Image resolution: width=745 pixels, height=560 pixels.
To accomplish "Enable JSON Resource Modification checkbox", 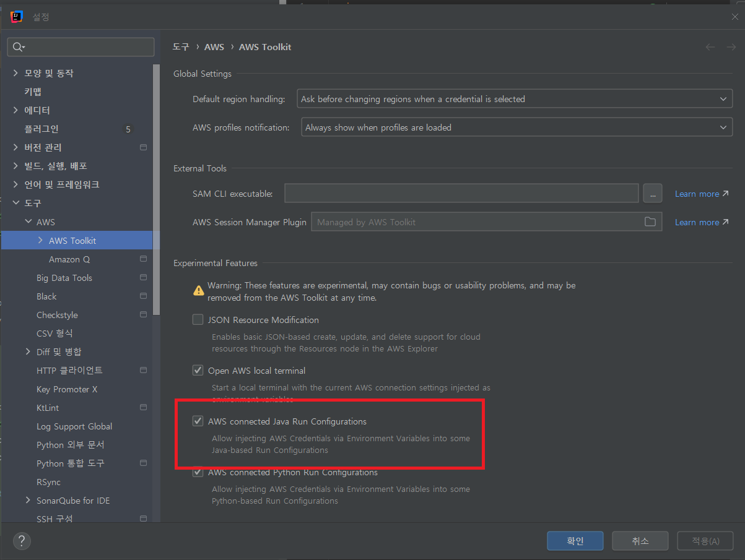I will 198,320.
